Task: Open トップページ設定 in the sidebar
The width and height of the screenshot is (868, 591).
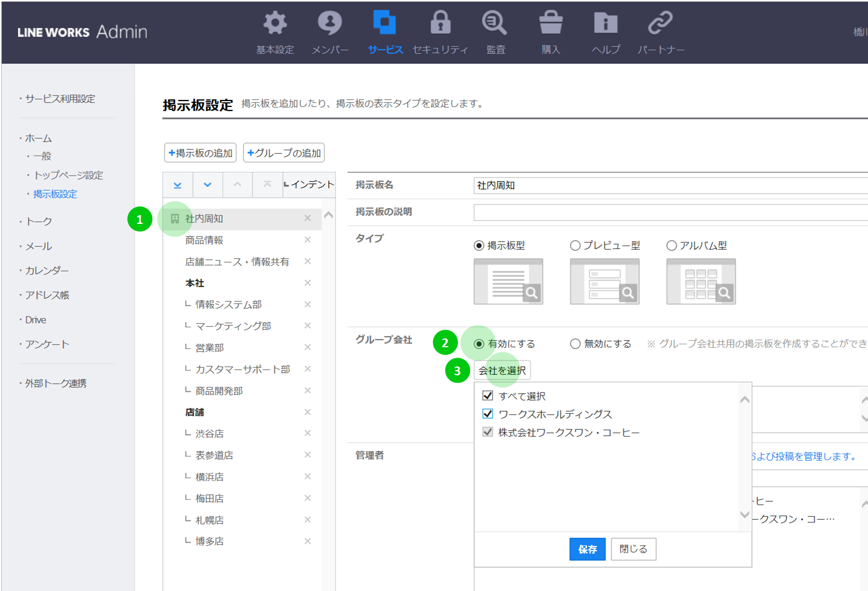Action: (x=68, y=175)
